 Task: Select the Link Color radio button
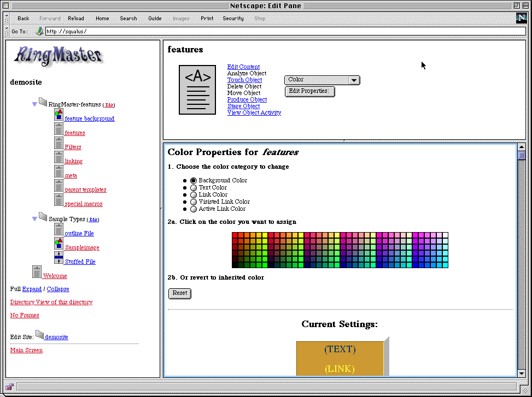pyautogui.click(x=193, y=195)
